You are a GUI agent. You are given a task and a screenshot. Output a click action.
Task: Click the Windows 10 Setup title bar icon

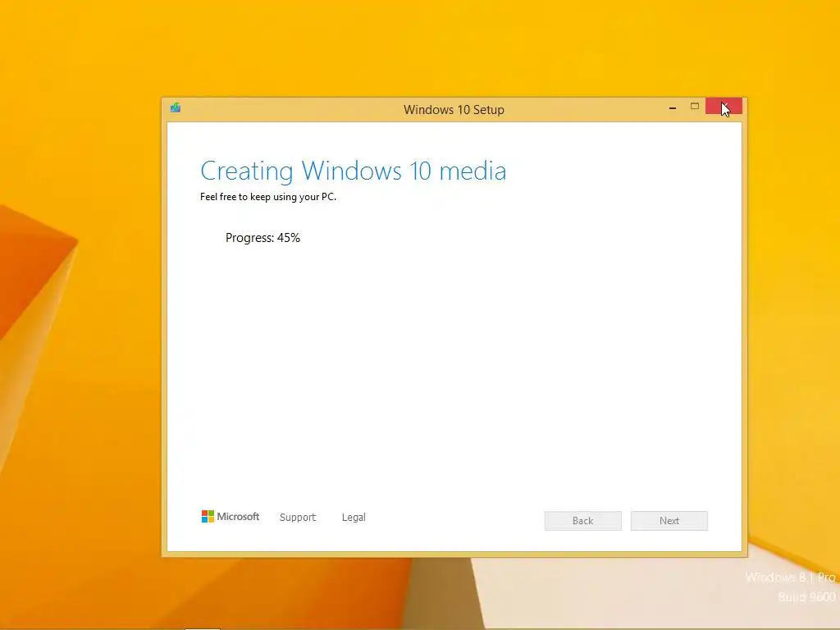[176, 107]
